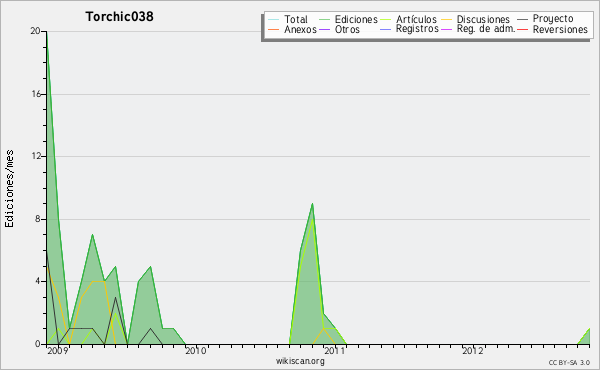Image resolution: width=600 pixels, height=370 pixels.
Task: Select the Registros legend entry
Action: [x=417, y=29]
